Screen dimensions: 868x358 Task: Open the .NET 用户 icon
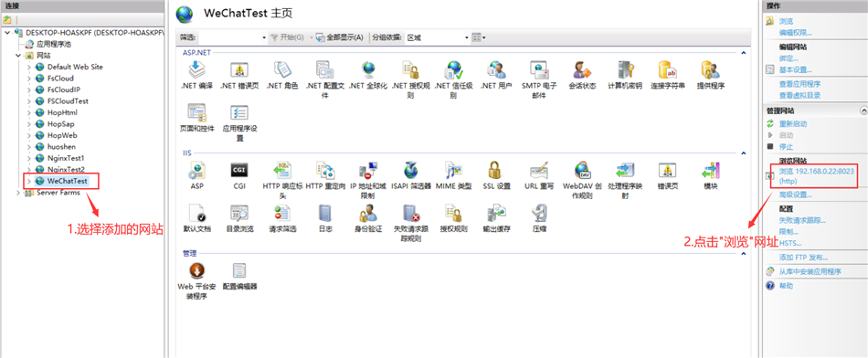(496, 70)
